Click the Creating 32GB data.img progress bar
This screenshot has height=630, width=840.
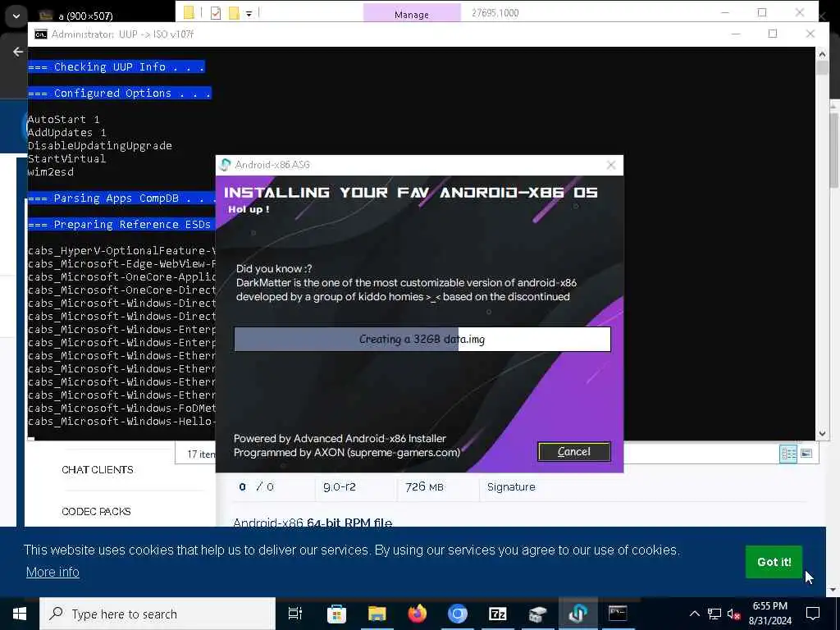(x=422, y=339)
